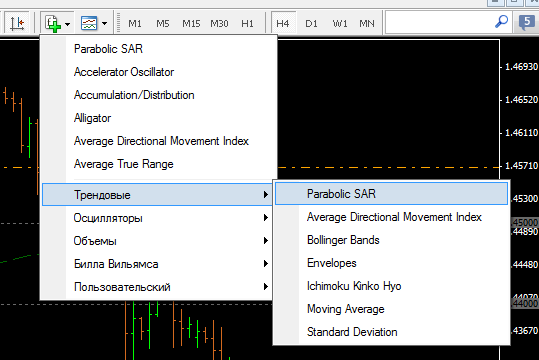Select Standard Deviation indicator
The height and width of the screenshot is (360, 539).
(x=392, y=332)
